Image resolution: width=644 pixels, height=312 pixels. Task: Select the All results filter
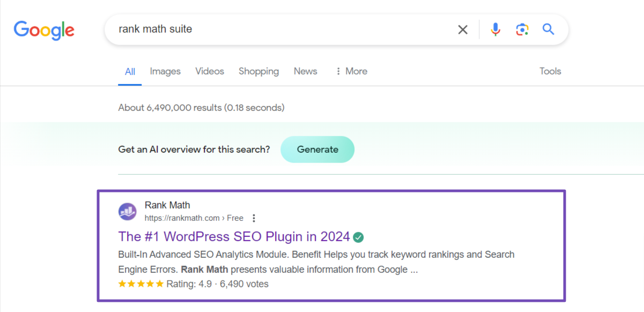(x=130, y=71)
